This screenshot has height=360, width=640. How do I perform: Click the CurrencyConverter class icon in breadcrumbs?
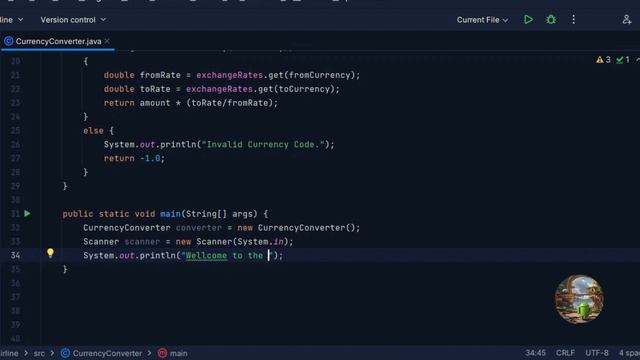[65, 353]
